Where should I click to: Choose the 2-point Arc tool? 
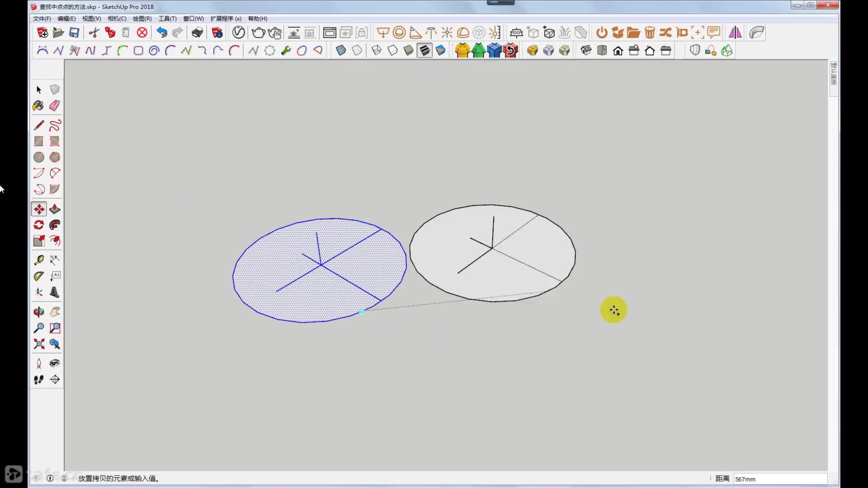[x=55, y=173]
